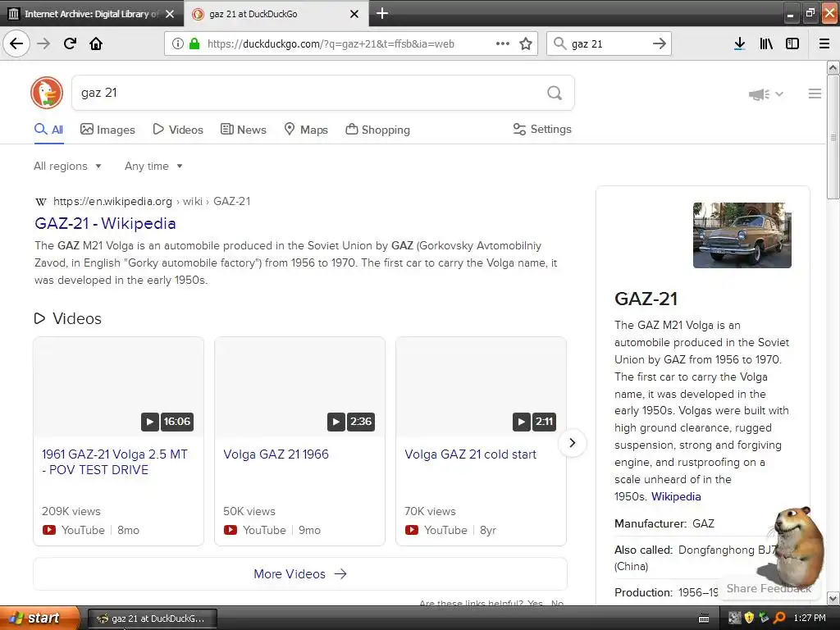Play the 16:06 POV test drive video

click(118, 387)
